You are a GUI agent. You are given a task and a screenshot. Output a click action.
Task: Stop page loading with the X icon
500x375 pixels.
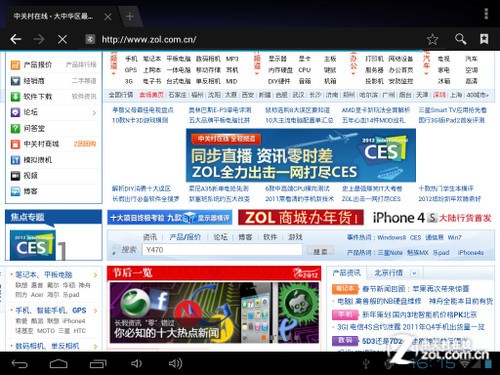pyautogui.click(x=62, y=39)
